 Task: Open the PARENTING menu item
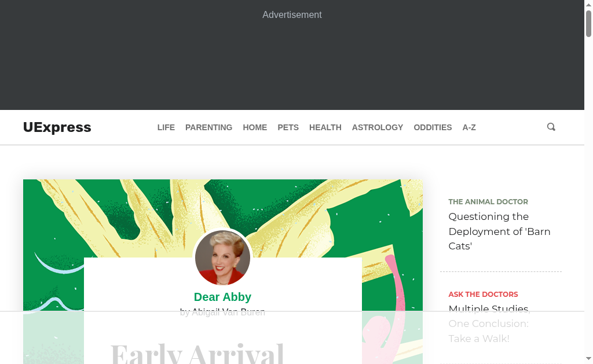tap(208, 128)
